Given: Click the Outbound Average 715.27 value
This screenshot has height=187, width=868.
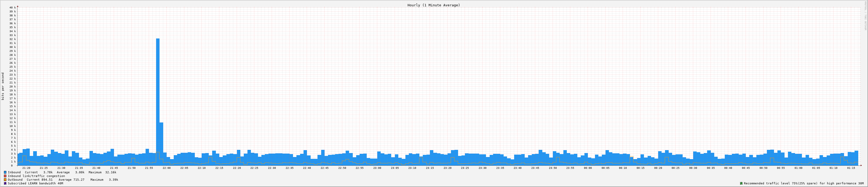Looking at the screenshot, I should pos(79,180).
